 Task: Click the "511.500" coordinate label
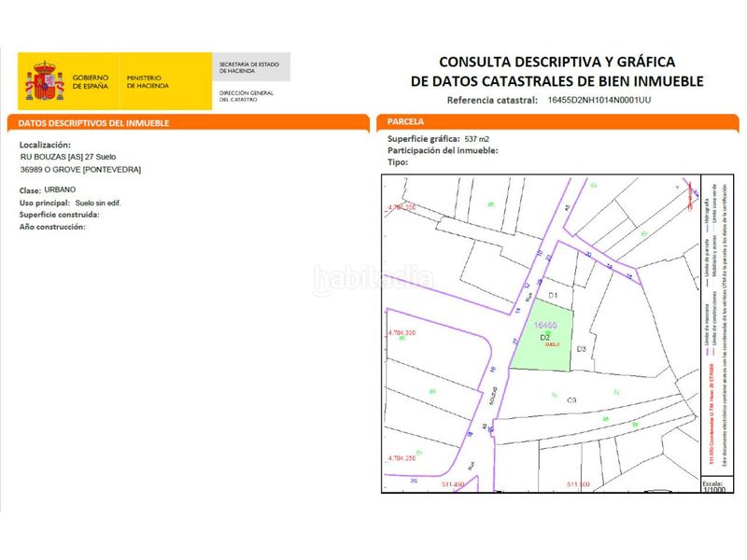(578, 483)
